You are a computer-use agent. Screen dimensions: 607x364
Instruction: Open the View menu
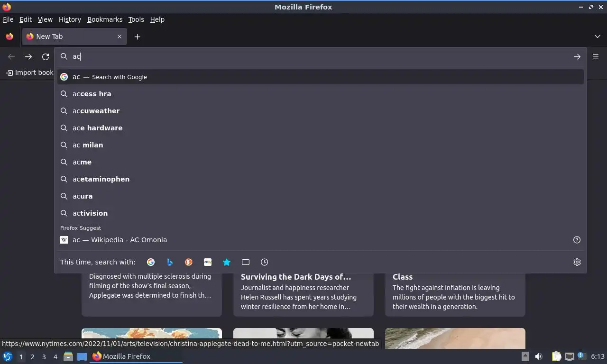tap(45, 19)
